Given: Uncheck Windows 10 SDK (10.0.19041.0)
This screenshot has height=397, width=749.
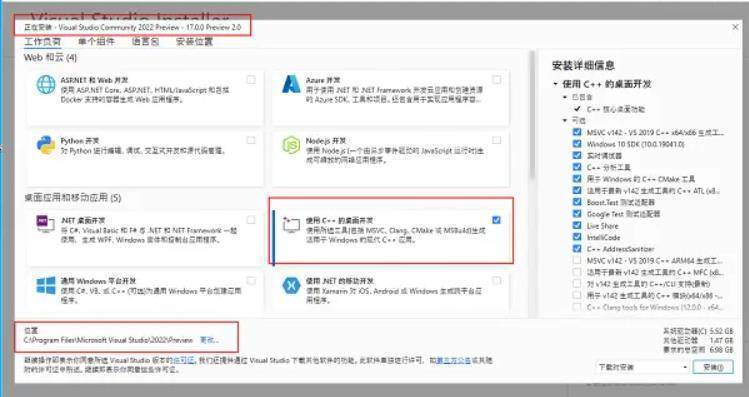Looking at the screenshot, I should pyautogui.click(x=577, y=144).
